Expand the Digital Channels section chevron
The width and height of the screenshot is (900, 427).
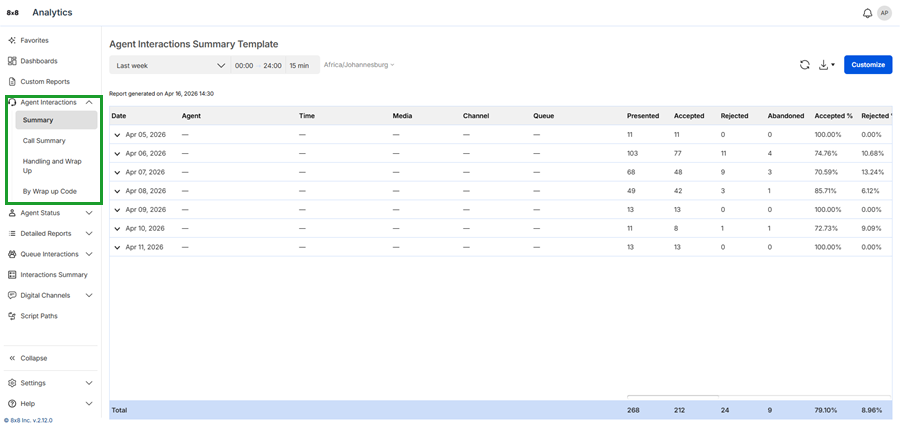pos(89,296)
